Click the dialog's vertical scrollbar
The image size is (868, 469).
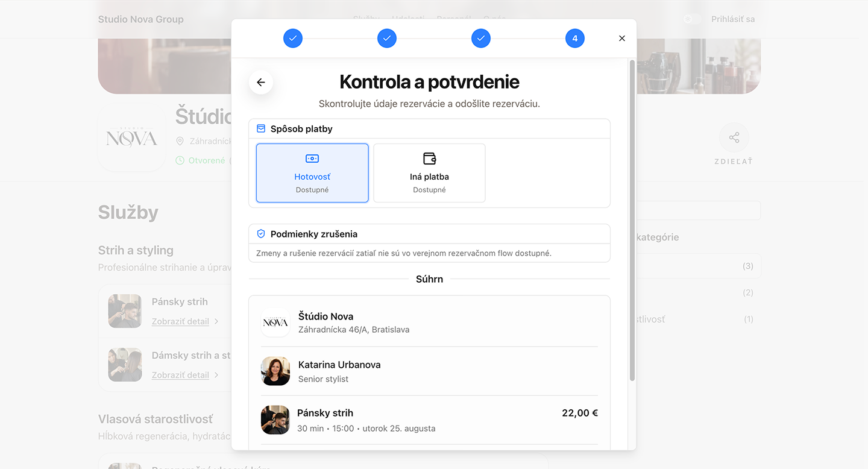(x=632, y=220)
